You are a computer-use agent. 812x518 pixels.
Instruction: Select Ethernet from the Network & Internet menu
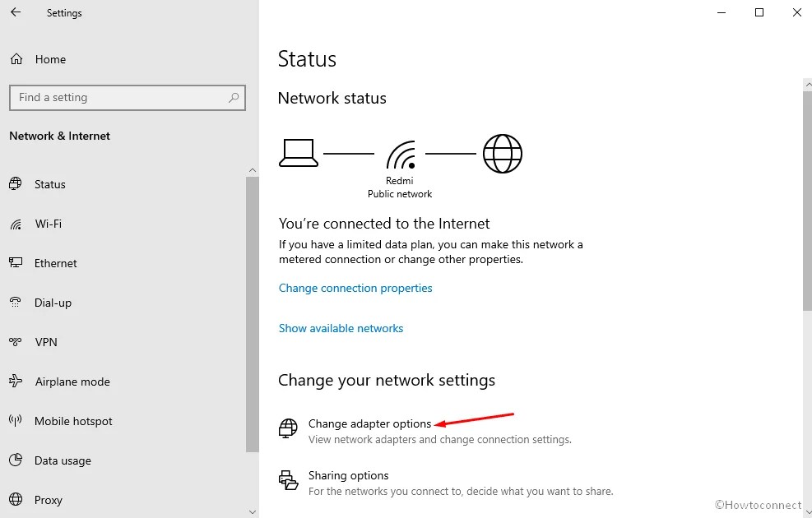(x=55, y=263)
